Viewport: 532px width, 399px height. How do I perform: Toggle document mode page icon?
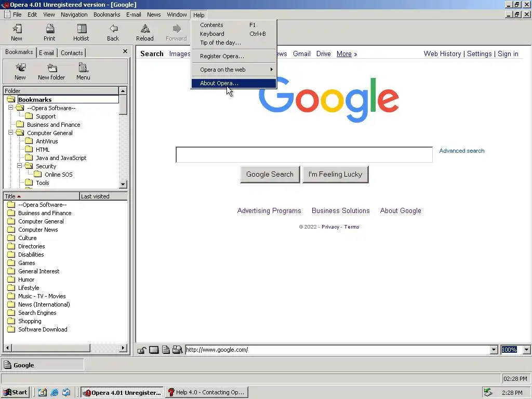point(166,350)
